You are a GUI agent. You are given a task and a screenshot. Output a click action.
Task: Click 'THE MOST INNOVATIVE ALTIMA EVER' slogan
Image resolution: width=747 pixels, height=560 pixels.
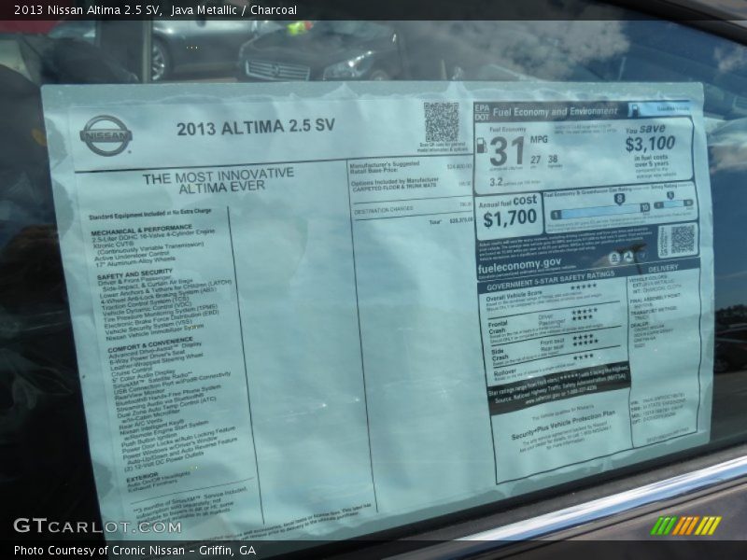[219, 180]
